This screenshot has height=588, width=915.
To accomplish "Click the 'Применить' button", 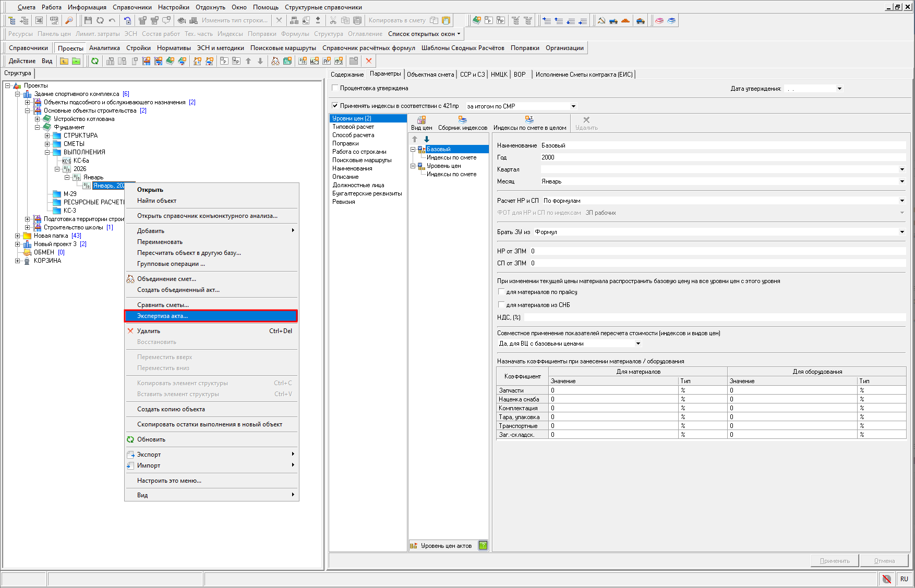I will (x=835, y=561).
